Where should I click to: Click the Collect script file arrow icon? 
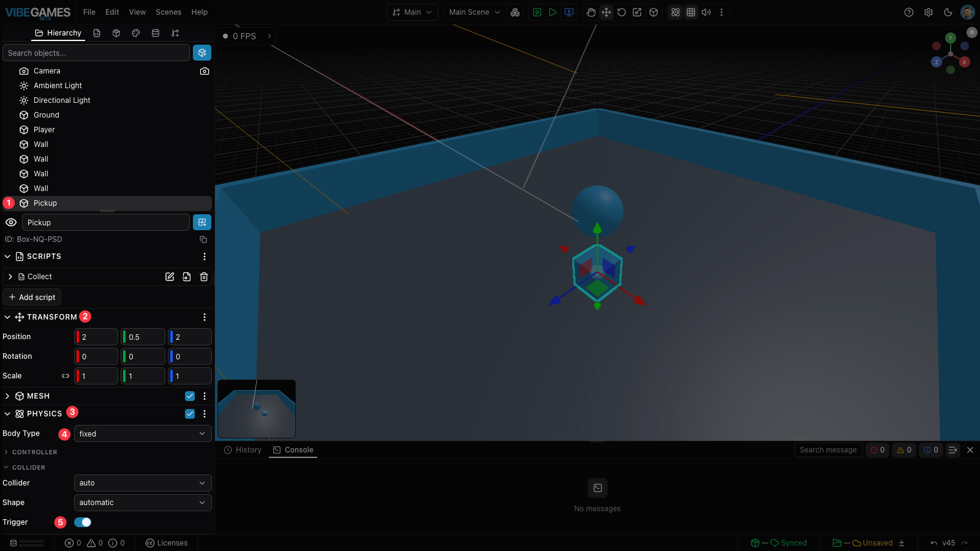pos(187,277)
